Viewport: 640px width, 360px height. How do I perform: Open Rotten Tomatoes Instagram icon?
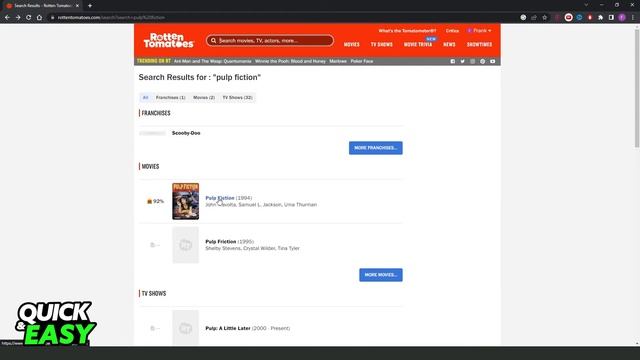(x=473, y=61)
